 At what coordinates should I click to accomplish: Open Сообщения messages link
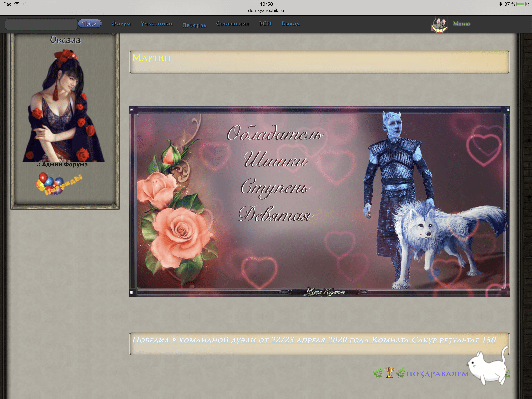[232, 24]
